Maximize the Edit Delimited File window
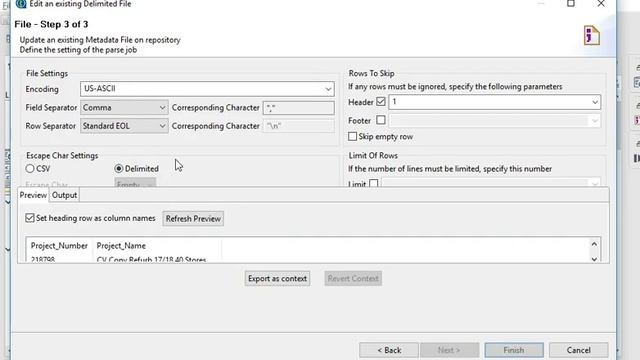The height and width of the screenshot is (360, 640). pos(571,4)
